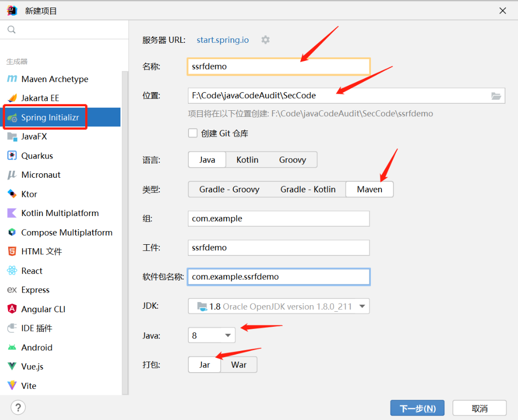Viewport: 518px width, 420px height.
Task: Click the IntelliJ IDEA logo in title bar
Action: click(12, 11)
